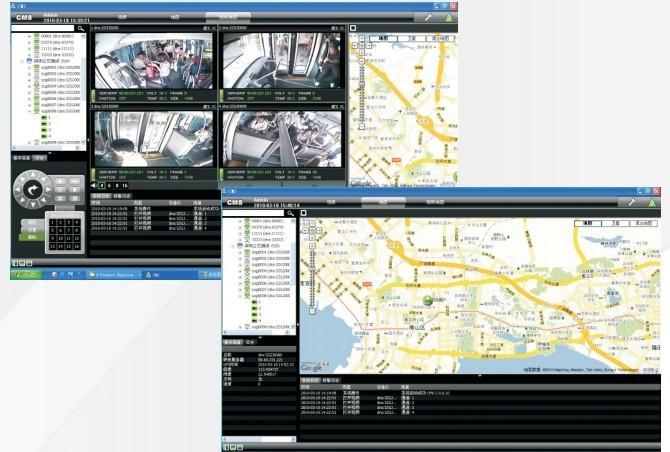The width and height of the screenshot is (670, 452).
Task: Switch to 16-channel split layout button
Action: pos(125,185)
